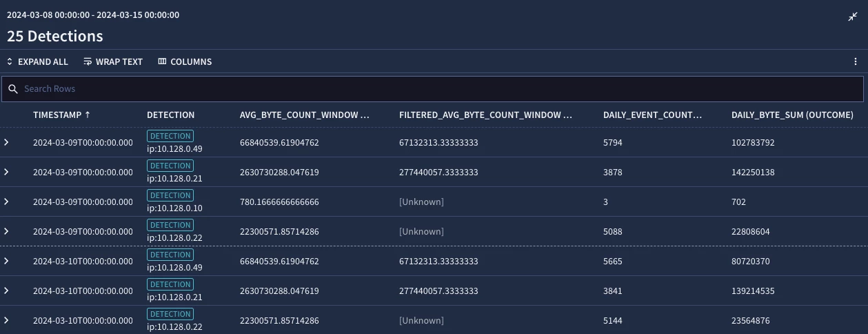Select daily event count 5794
The width and height of the screenshot is (868, 334).
(x=613, y=143)
